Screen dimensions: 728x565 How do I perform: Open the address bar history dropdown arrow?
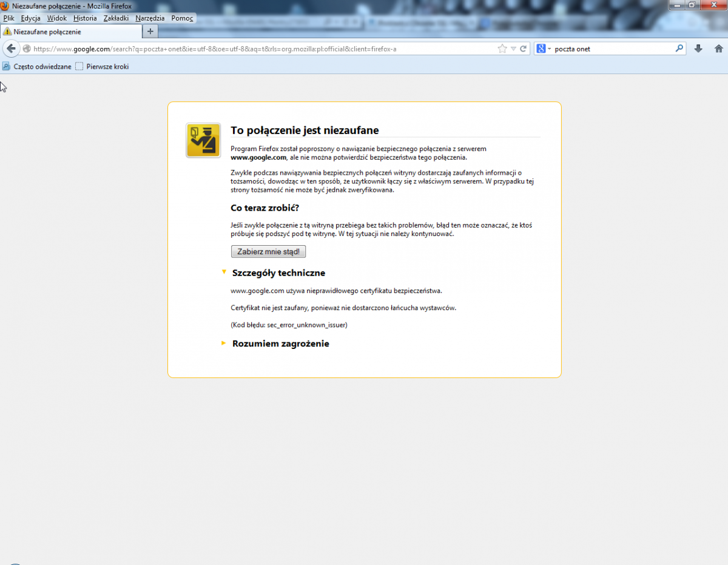tap(513, 49)
